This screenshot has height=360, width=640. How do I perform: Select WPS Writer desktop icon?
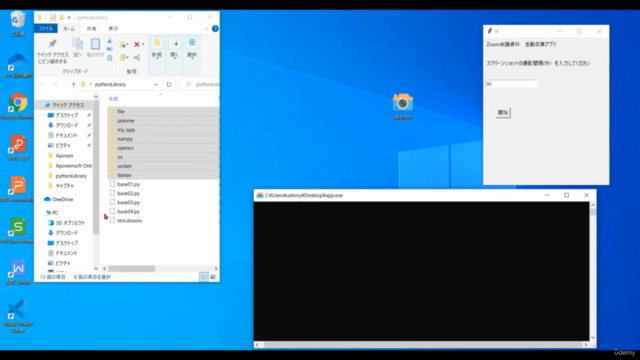pos(18,272)
